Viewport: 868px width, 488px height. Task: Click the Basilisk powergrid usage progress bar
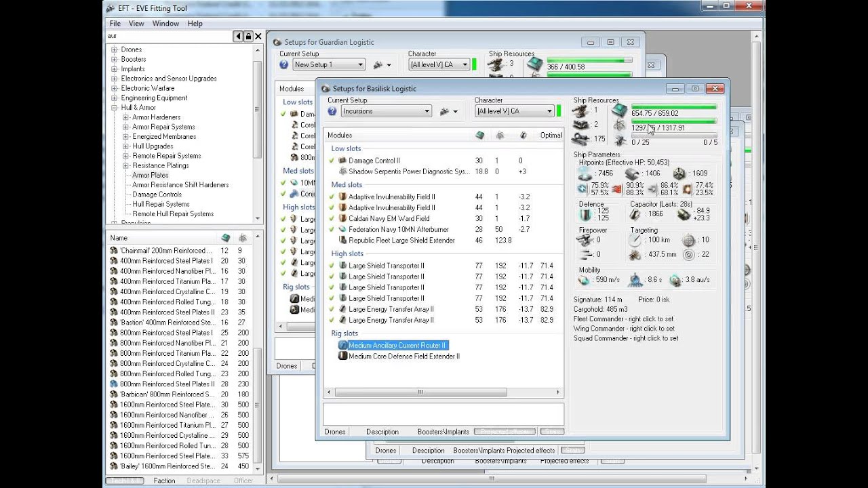pos(674,121)
